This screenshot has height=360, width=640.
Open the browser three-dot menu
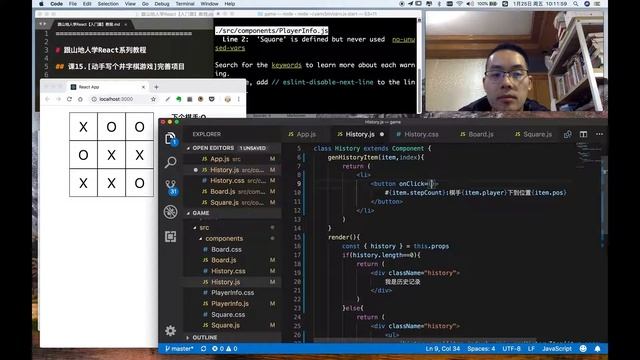click(x=239, y=99)
